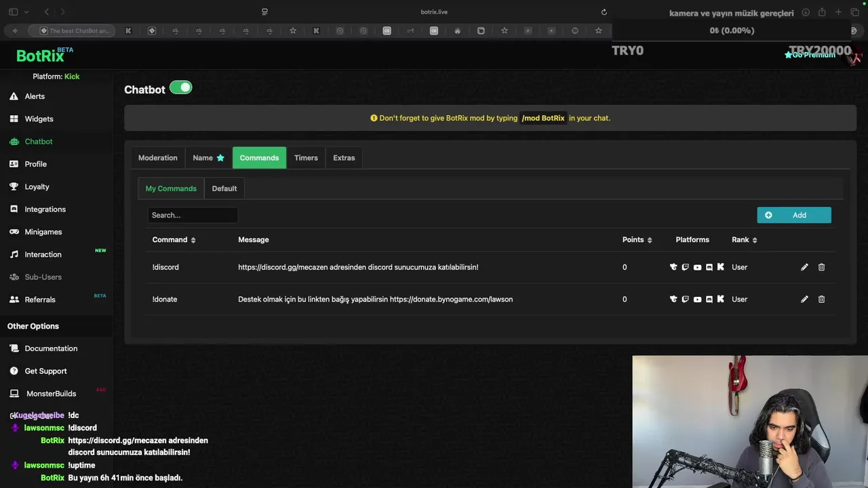Screen dimensions: 868x488
Task: Click the Go Premium link
Action: click(810, 55)
